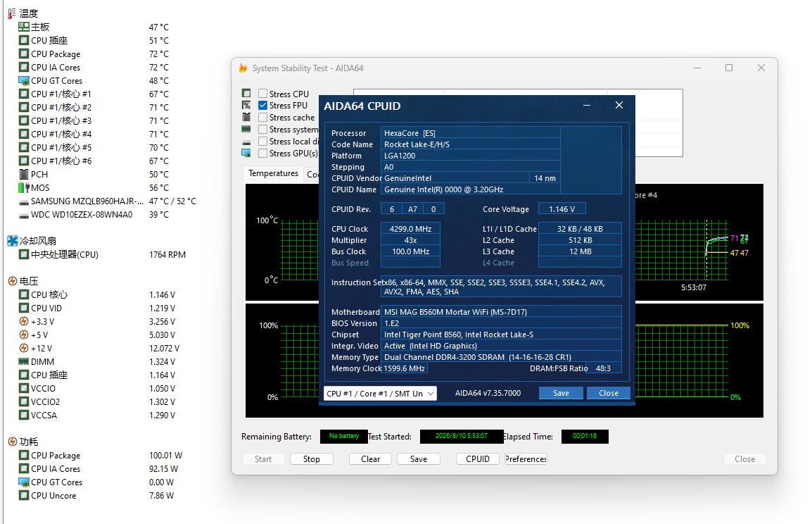812x524 pixels.
Task: Open the CPU #1 / Core #1 selector dropdown
Action: [x=380, y=394]
